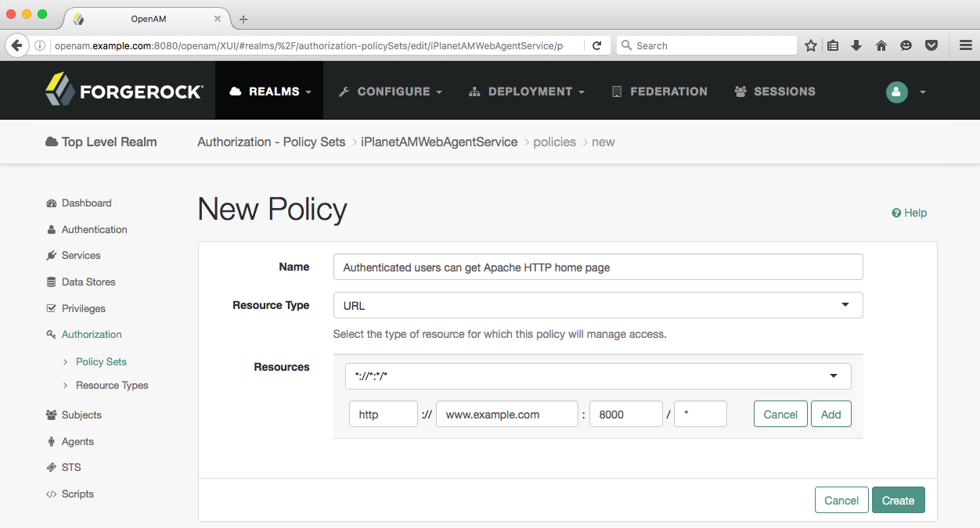Expand the Resource Types sidebar item
Image resolution: width=980 pixels, height=528 pixels.
tap(65, 386)
